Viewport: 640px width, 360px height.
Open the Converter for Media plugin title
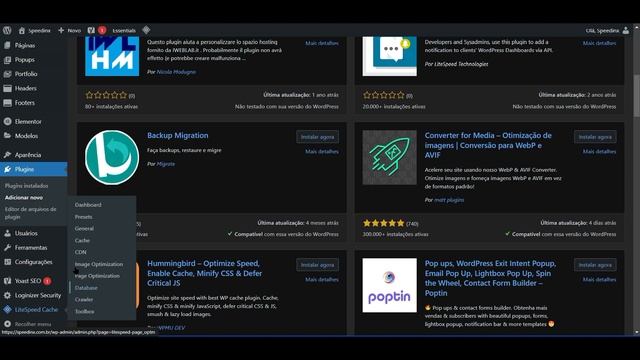pos(488,145)
